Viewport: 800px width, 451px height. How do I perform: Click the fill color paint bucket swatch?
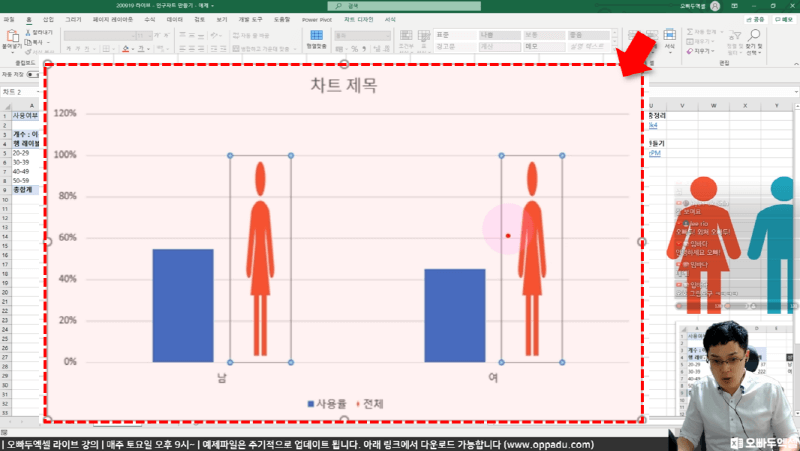pyautogui.click(x=126, y=49)
